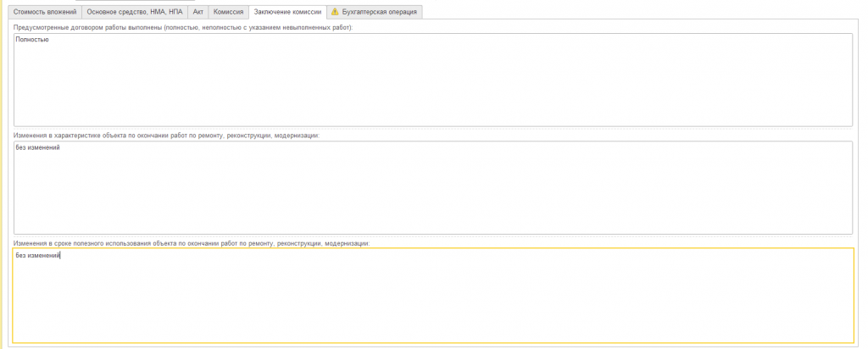Click the label Предусмотренные договором работы выполнены
Screen dimensions: 868x349
tap(183, 28)
